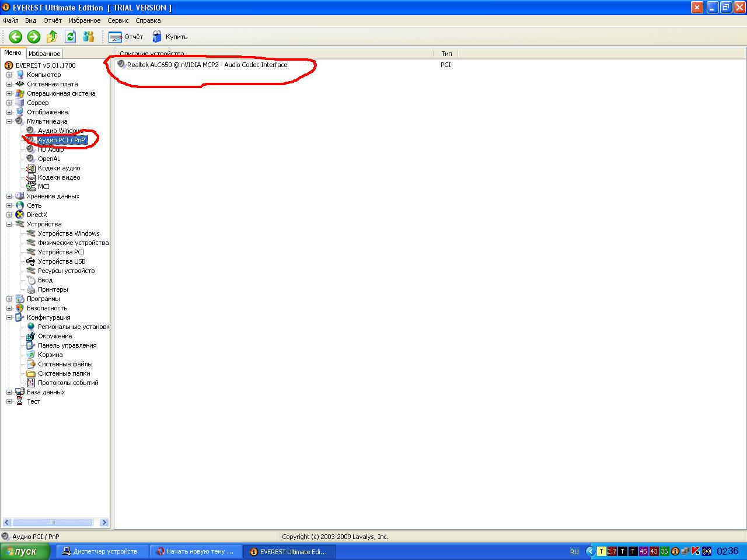
Task: Switch to Начать новую тему taskbar window
Action: 196,551
